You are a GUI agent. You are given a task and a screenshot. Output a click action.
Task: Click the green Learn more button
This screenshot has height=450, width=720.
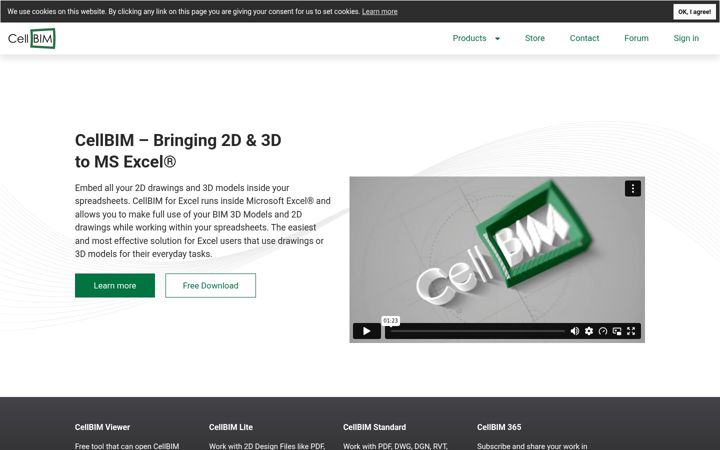[115, 286]
